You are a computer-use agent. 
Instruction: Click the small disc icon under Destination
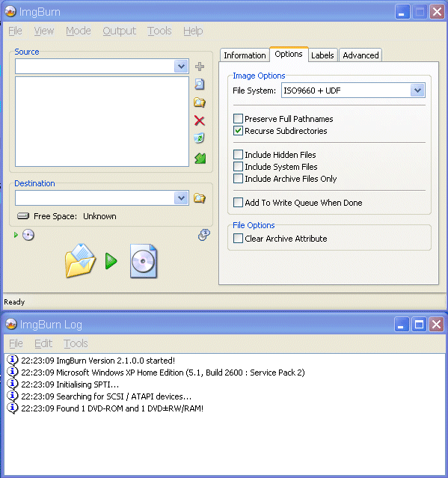tap(28, 235)
